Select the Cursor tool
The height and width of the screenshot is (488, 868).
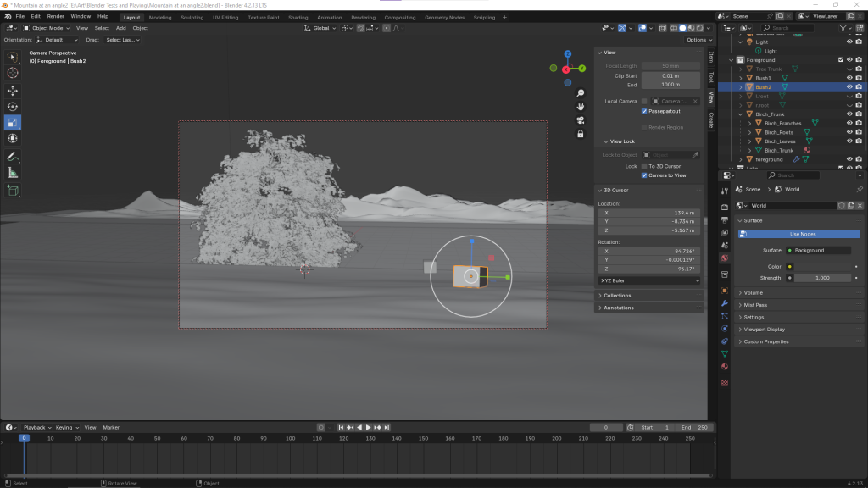tap(12, 73)
